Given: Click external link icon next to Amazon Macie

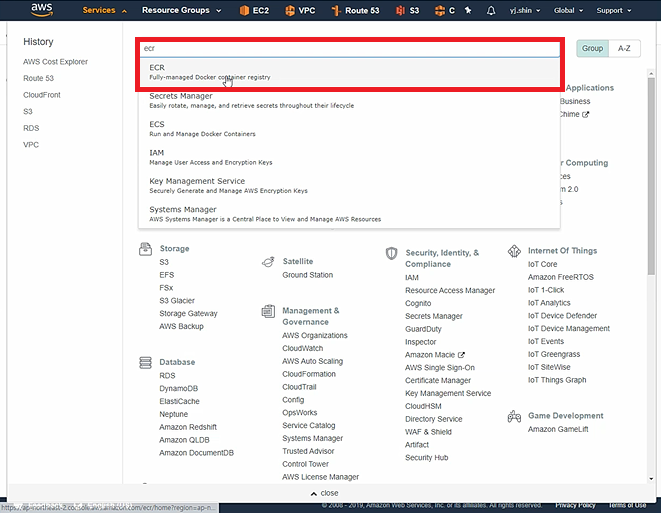Looking at the screenshot, I should (x=461, y=355).
